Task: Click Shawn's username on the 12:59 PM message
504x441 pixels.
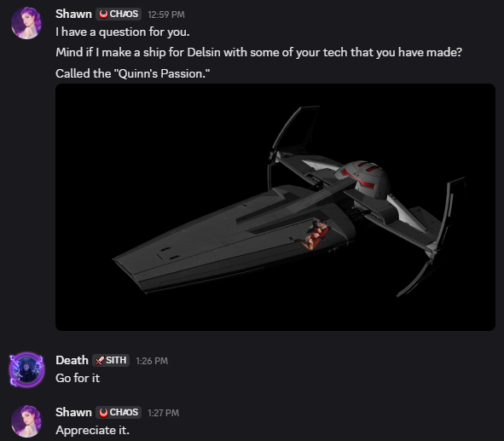Action: coord(73,15)
